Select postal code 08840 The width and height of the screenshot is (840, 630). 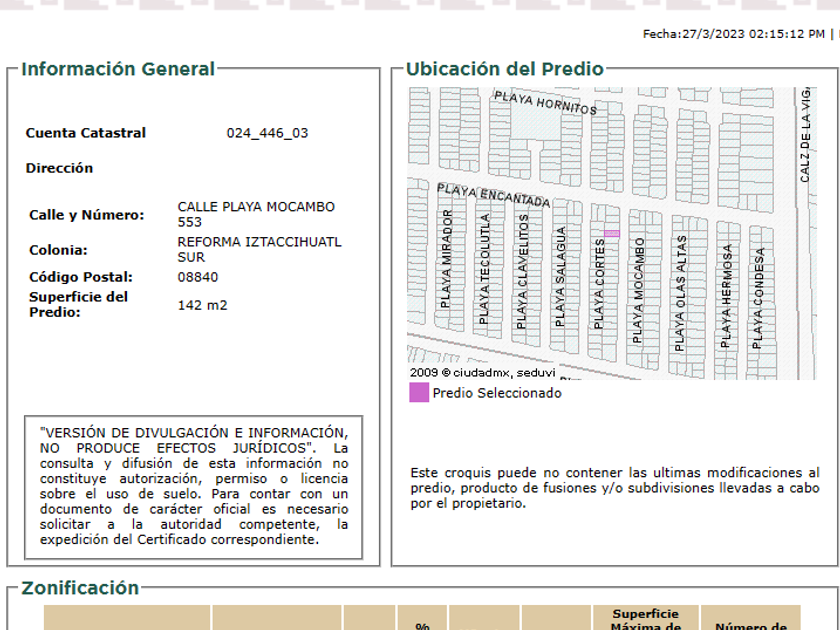click(198, 278)
